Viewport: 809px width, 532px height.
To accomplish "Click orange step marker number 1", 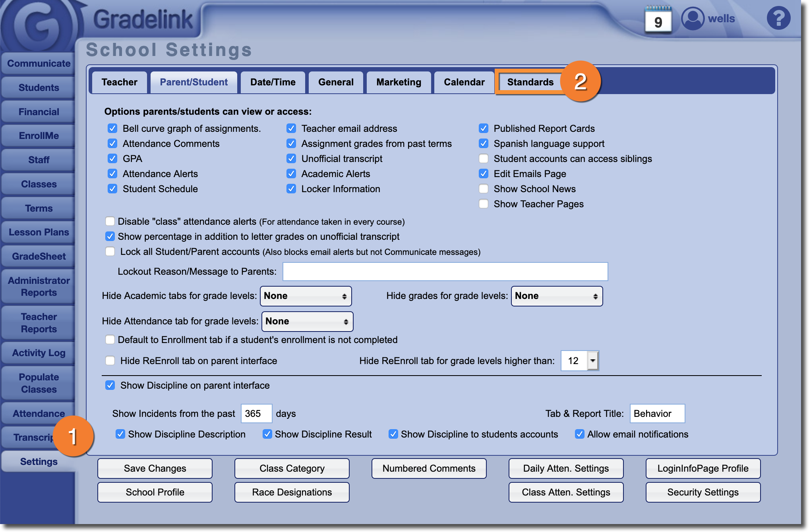I will [x=73, y=436].
